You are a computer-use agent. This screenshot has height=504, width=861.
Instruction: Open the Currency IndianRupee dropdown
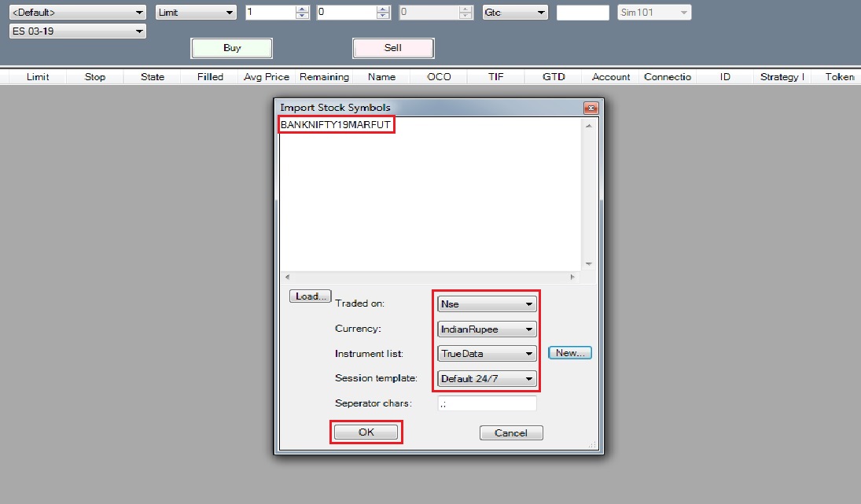[487, 329]
